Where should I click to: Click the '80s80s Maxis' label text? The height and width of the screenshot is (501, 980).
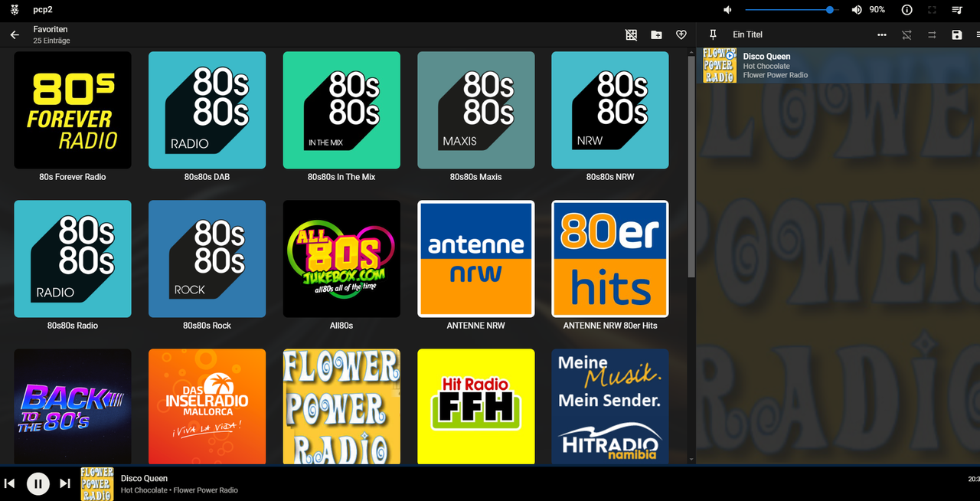(x=475, y=177)
